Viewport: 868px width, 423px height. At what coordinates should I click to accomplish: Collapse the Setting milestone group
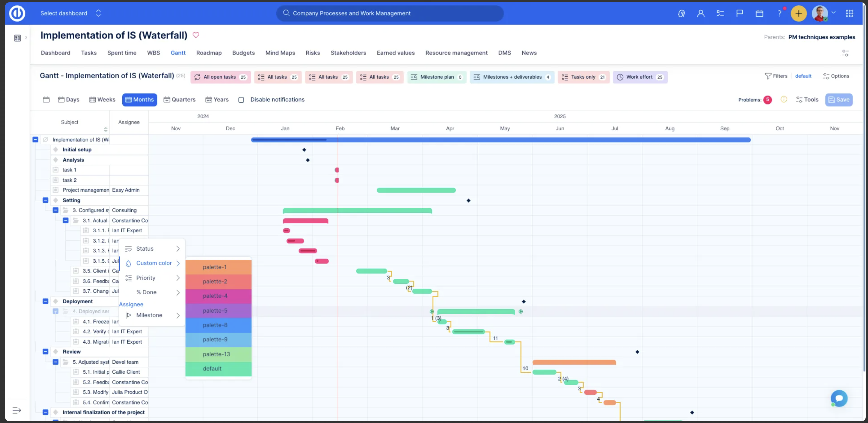(x=45, y=200)
